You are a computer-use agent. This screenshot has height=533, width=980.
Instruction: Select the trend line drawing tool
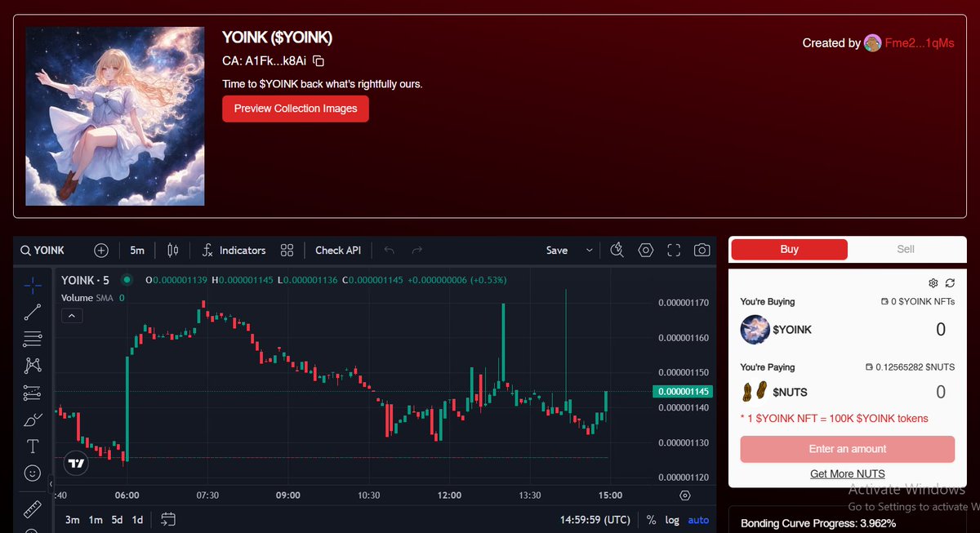(x=33, y=312)
